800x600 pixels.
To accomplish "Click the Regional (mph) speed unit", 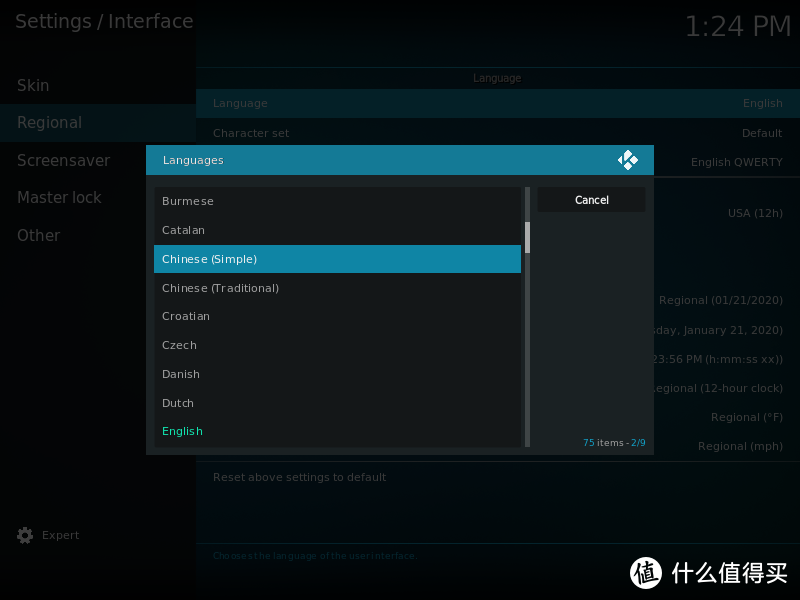I will (x=740, y=446).
